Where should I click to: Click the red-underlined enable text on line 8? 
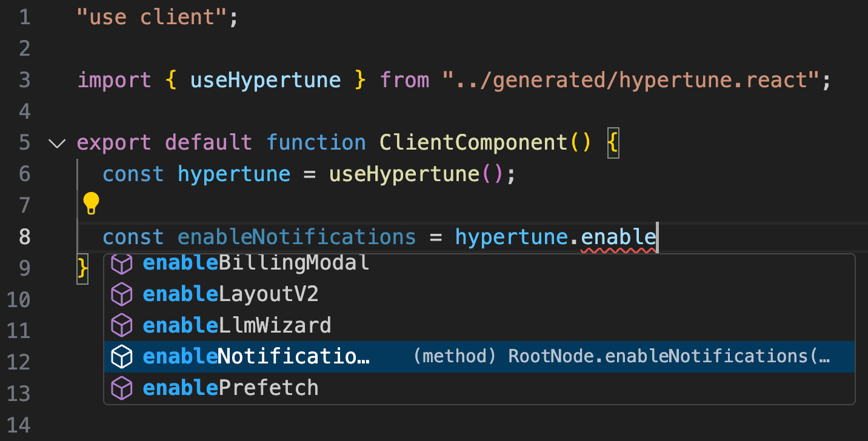(x=618, y=237)
